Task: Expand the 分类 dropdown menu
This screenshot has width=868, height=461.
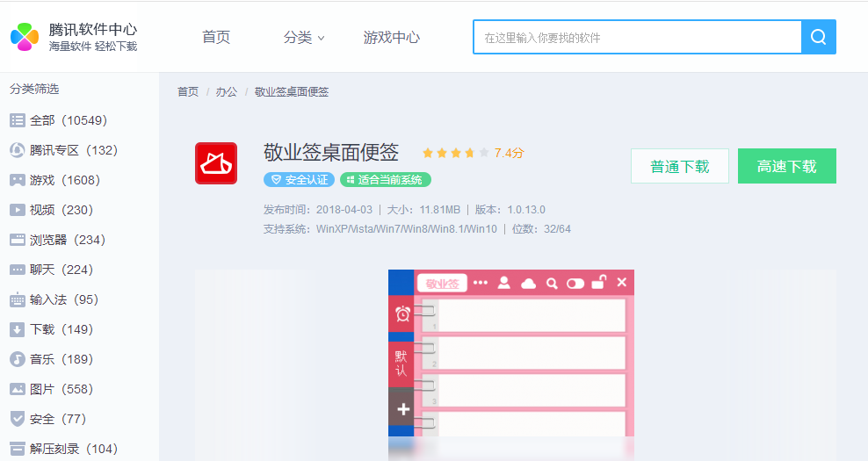Action: (x=304, y=37)
